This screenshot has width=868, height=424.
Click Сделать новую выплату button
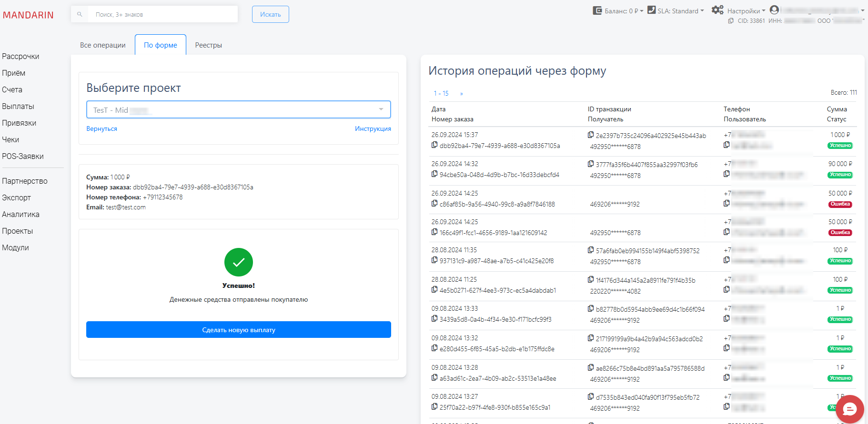[238, 330]
